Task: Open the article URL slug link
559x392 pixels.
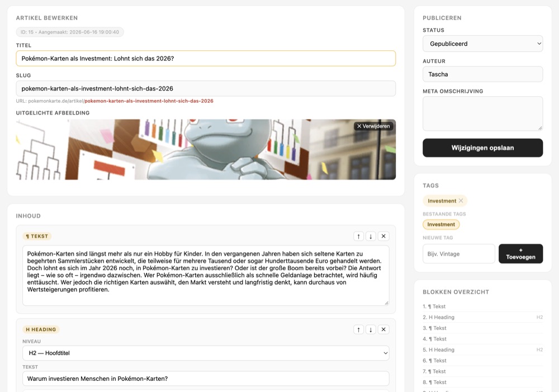Action: [149, 101]
